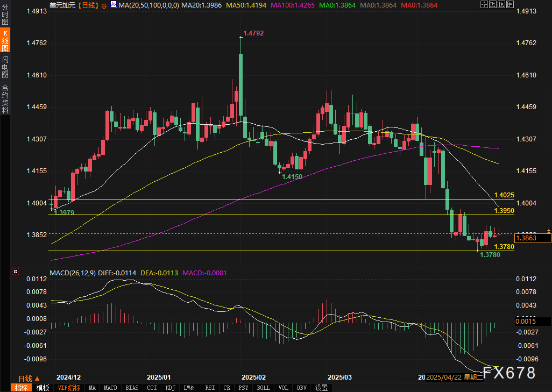Image resolution: width=552 pixels, height=392 pixels.
Task: Switch to the 模板 tab
Action: pyautogui.click(x=43, y=388)
